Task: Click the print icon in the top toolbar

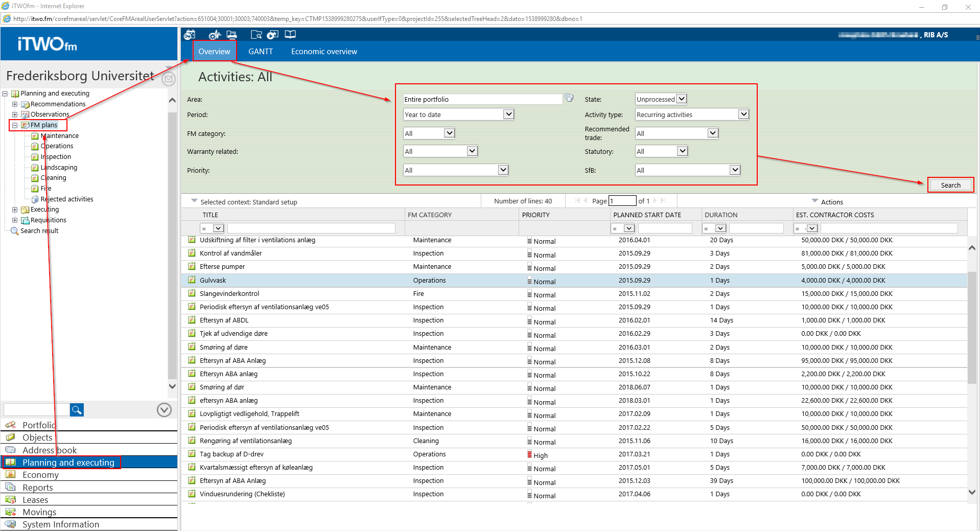Action: click(231, 34)
